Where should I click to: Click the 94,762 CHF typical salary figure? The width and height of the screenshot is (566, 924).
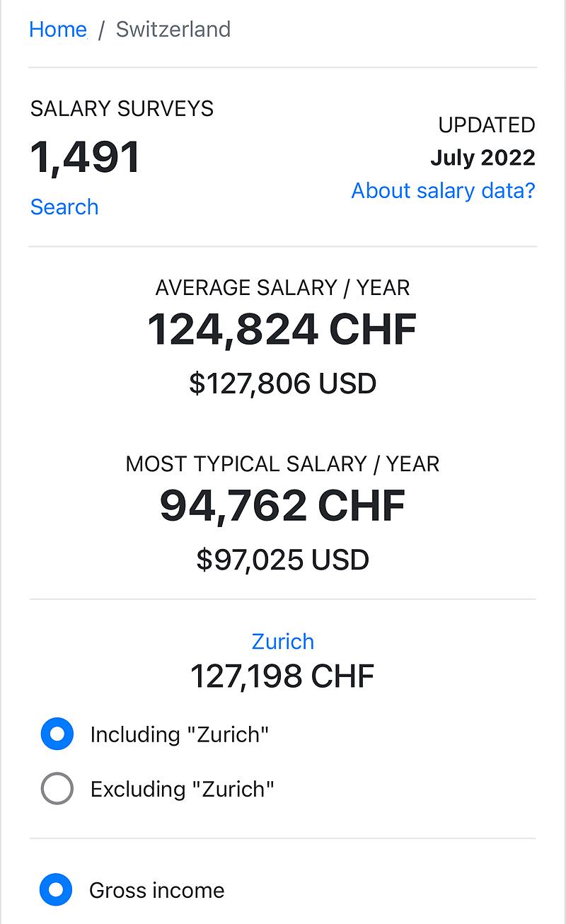click(283, 506)
